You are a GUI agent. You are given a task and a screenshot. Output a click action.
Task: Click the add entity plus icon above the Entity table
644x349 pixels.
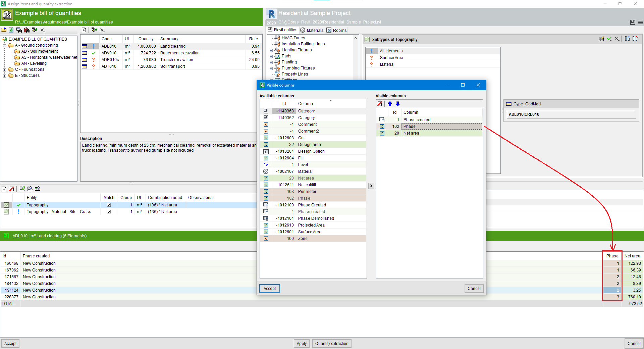[4, 189]
